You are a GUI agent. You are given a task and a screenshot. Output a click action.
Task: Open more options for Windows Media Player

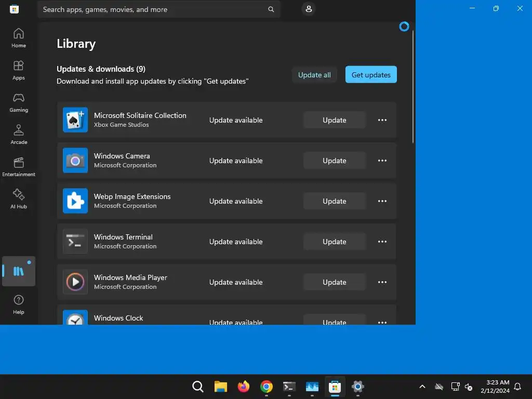pyautogui.click(x=382, y=282)
